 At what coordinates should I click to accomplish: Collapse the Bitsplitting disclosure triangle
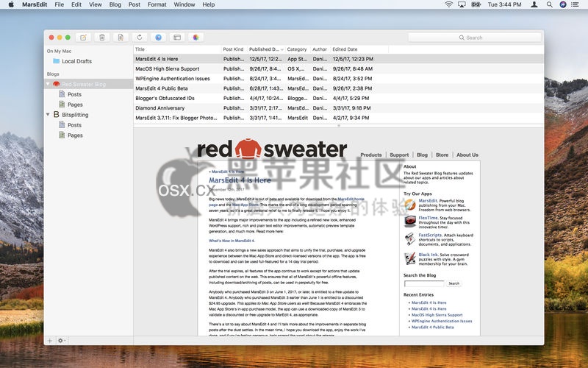tap(48, 114)
